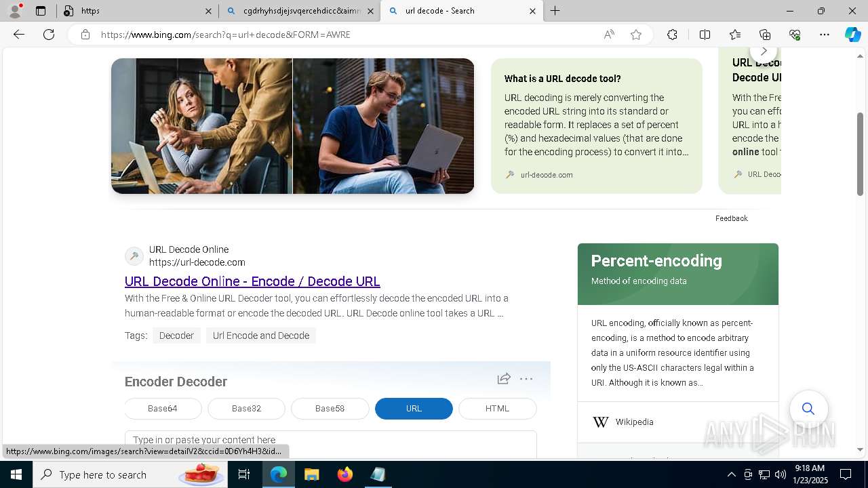Click url-decode.com favicon in result

[x=134, y=256]
